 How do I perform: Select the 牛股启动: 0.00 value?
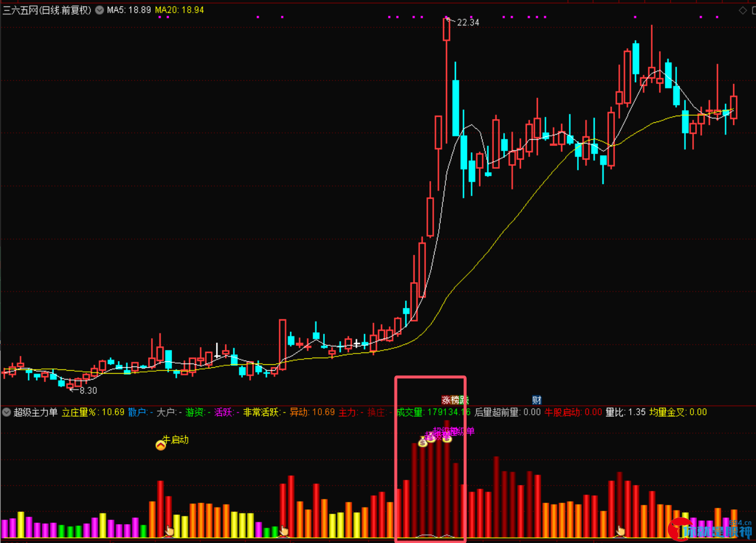coord(573,412)
